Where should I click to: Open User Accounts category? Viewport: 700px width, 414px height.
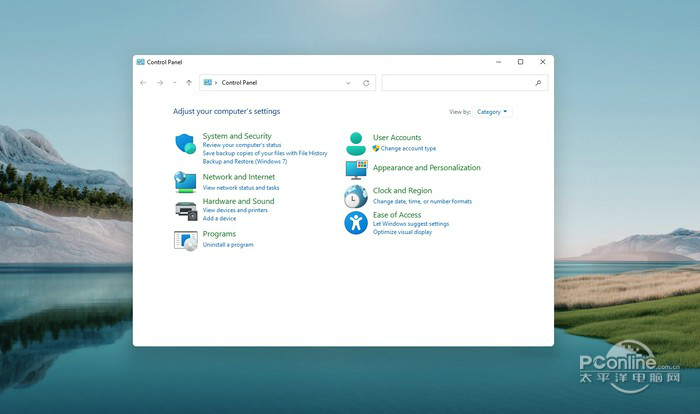397,138
